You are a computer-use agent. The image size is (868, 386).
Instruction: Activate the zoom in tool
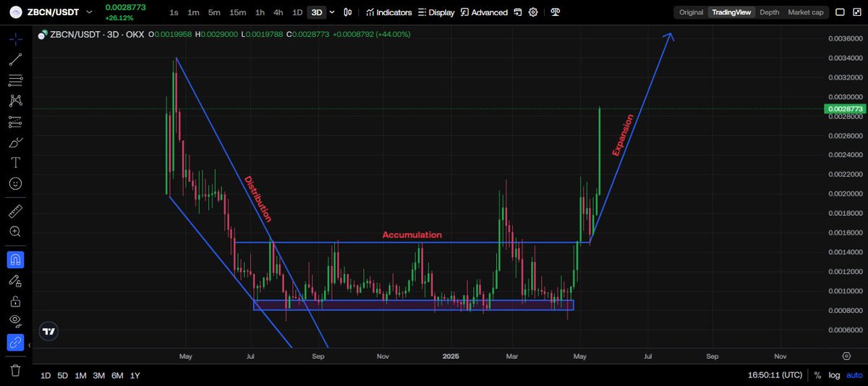[15, 232]
